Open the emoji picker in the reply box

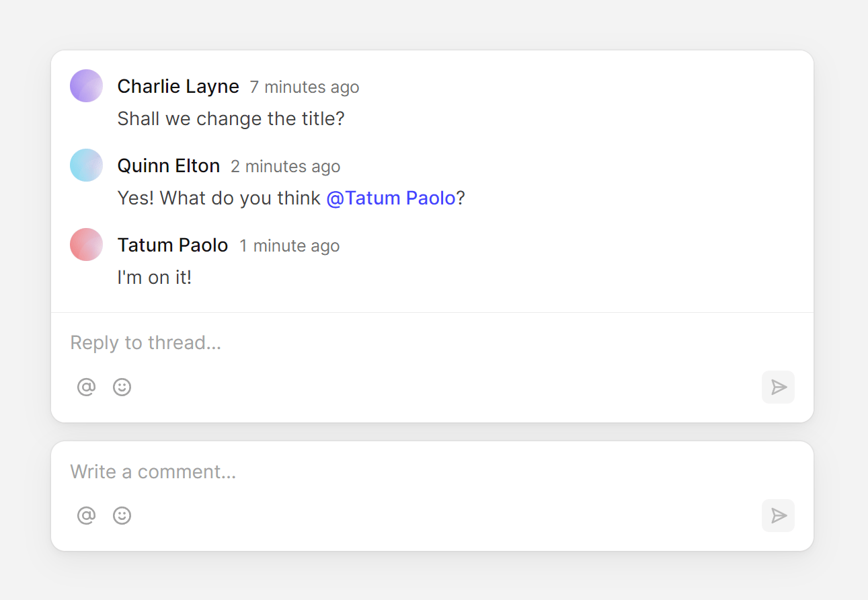click(x=122, y=387)
